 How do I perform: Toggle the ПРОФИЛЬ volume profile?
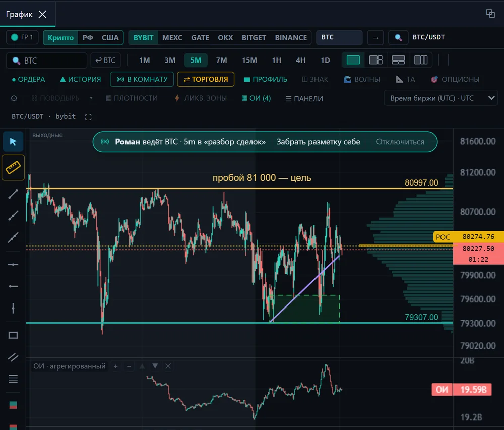pos(265,79)
